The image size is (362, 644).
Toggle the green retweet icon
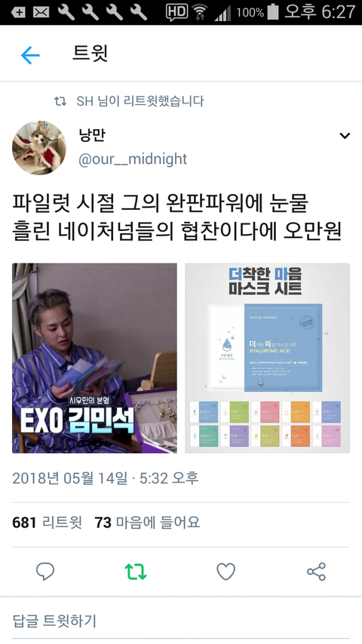tap(136, 572)
